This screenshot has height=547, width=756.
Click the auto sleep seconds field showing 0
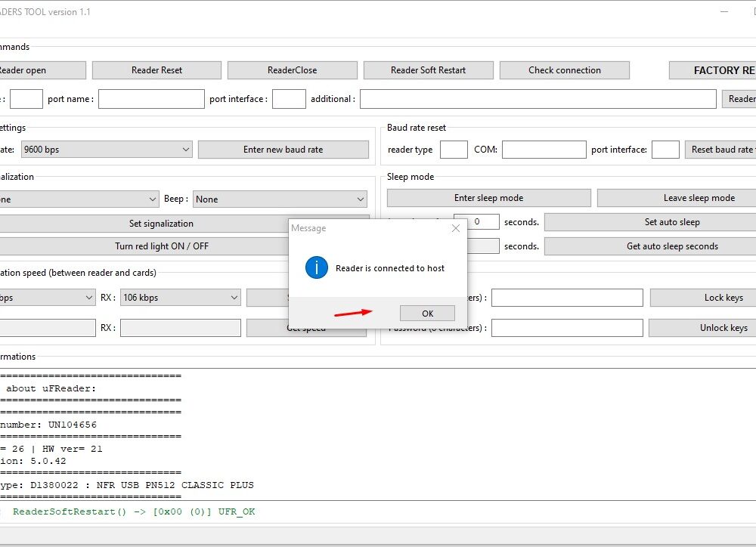(476, 221)
